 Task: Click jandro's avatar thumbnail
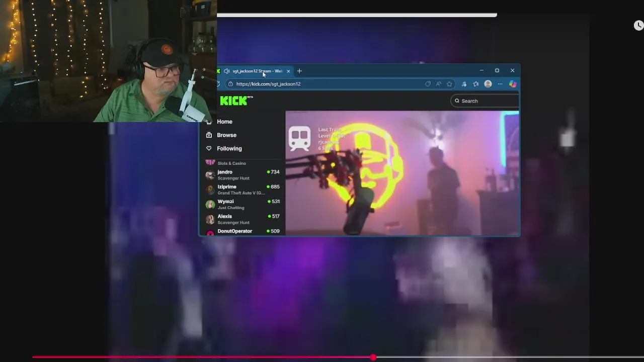pos(210,175)
